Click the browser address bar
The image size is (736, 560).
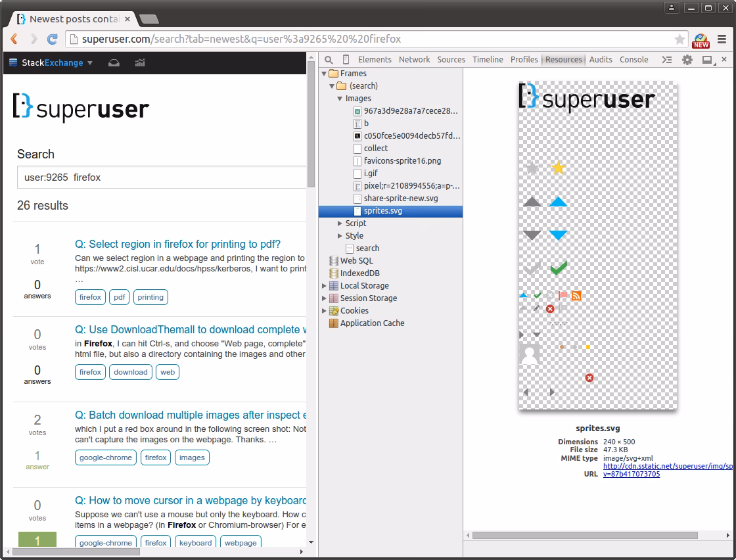pos(377,39)
